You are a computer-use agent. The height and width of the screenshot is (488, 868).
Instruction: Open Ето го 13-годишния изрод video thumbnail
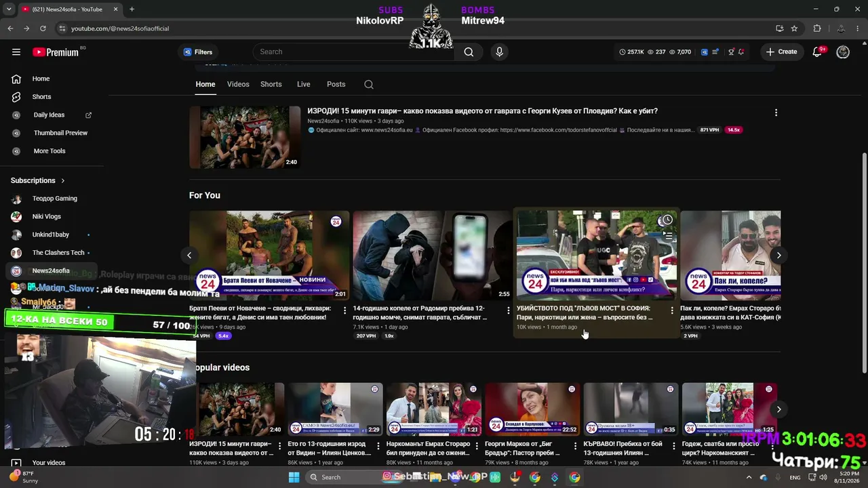335,409
